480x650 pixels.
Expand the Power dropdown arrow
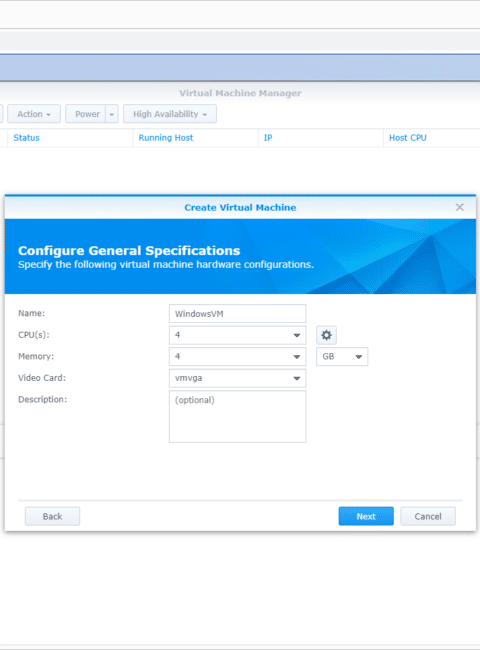112,114
